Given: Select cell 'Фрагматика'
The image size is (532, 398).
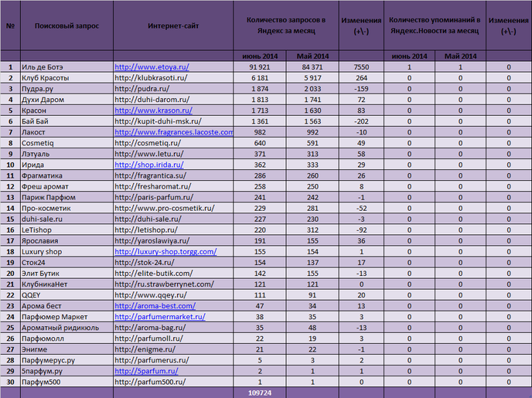Looking at the screenshot, I should [x=66, y=175].
